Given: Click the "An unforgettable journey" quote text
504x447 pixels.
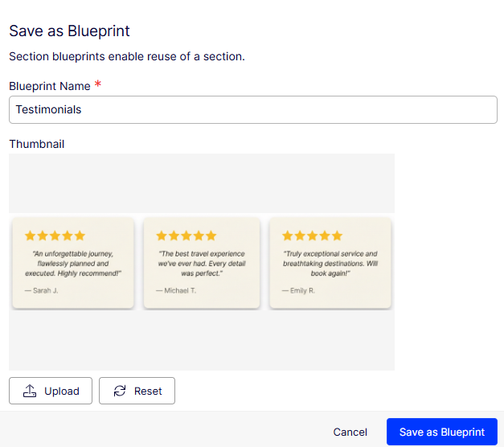Looking at the screenshot, I should point(73,264).
